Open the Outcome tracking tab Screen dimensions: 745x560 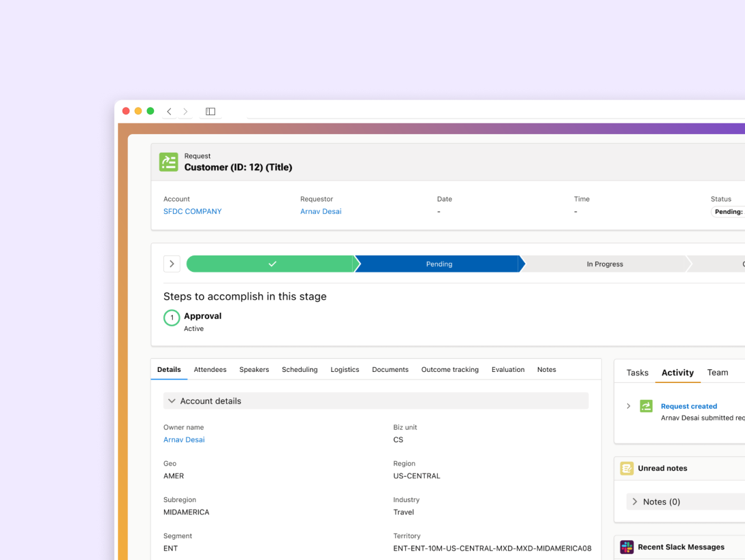tap(450, 369)
